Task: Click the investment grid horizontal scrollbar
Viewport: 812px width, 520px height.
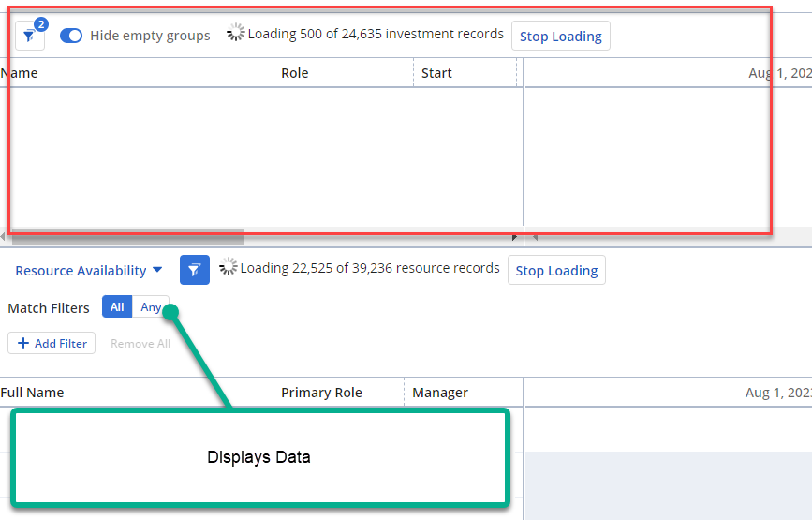Action: [x=126, y=236]
